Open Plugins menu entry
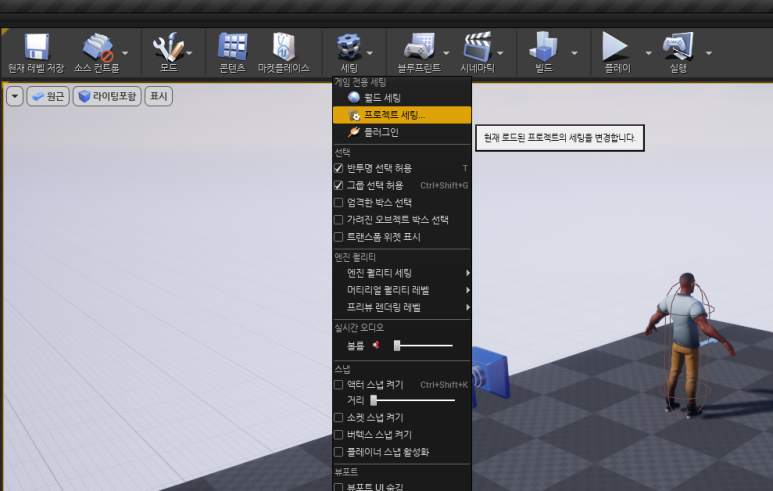This screenshot has width=773, height=491. pos(402,132)
